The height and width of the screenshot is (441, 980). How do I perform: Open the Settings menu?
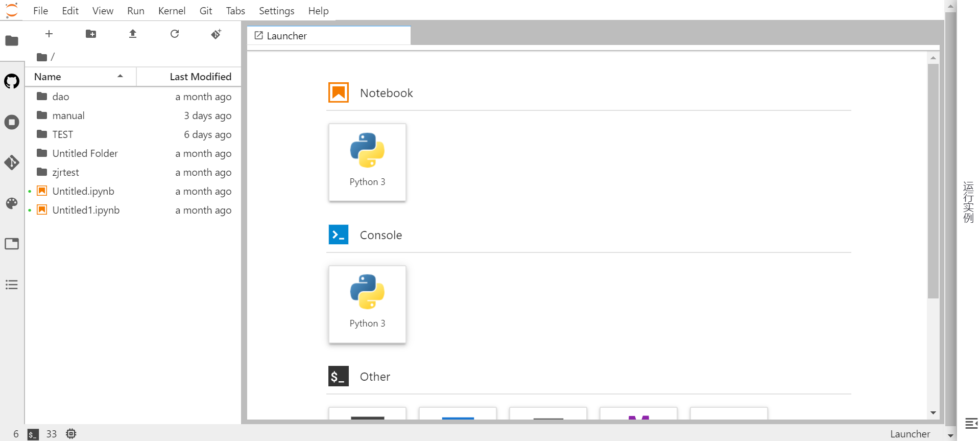click(x=276, y=11)
